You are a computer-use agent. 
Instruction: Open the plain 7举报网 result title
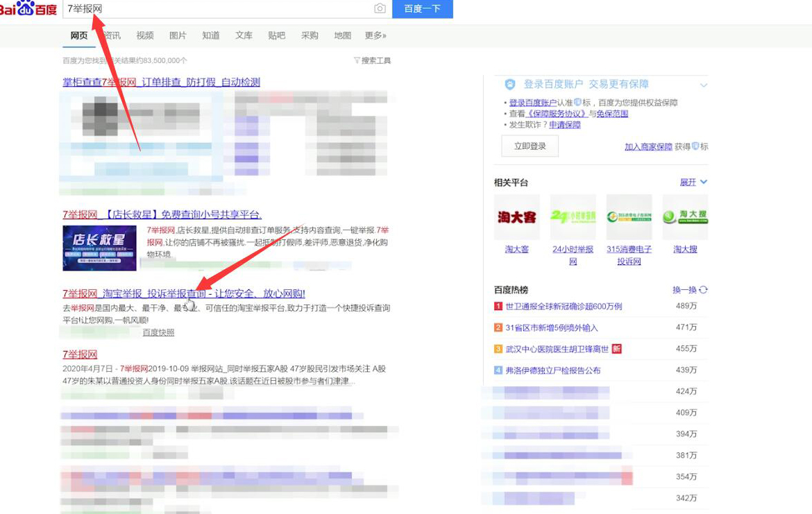point(80,354)
